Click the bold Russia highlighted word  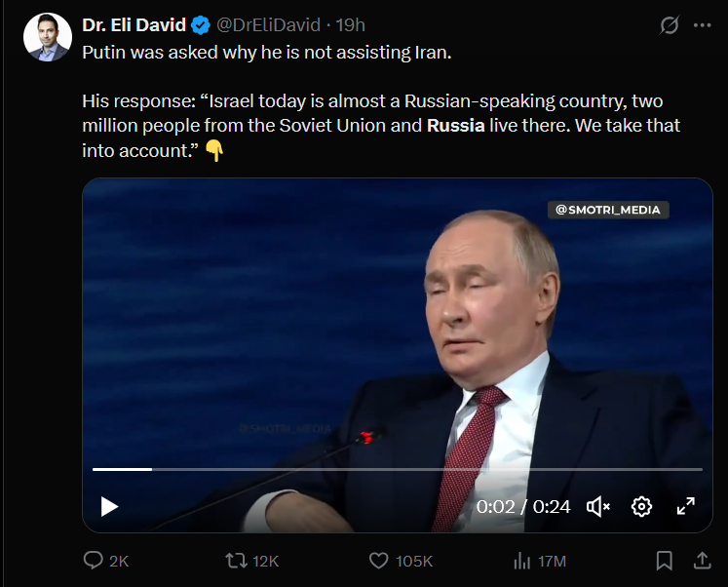click(x=455, y=126)
